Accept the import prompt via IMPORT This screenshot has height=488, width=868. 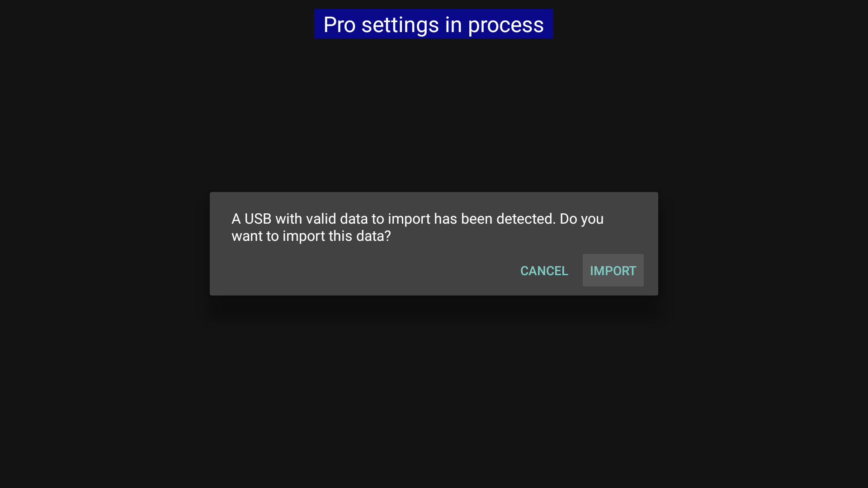click(x=613, y=270)
